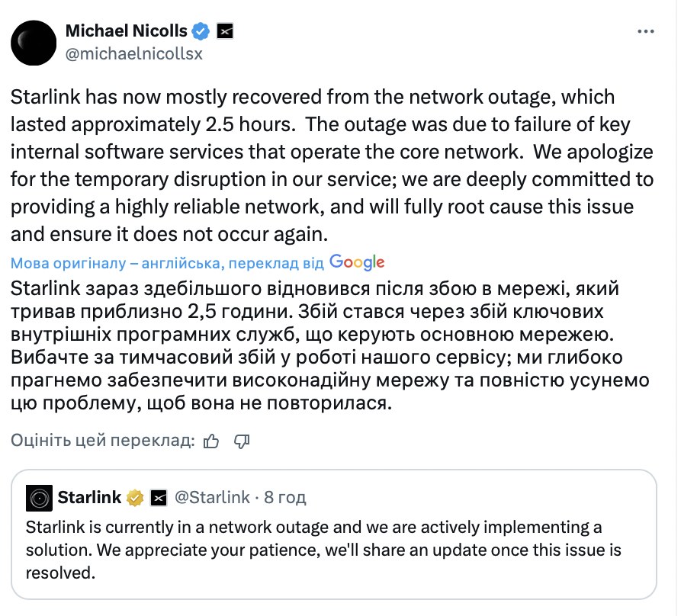Image resolution: width=697 pixels, height=616 pixels.
Task: Rate the translation with thumbs up
Action: click(x=211, y=441)
